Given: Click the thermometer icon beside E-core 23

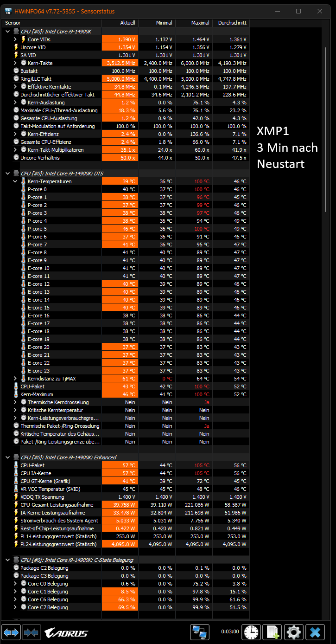Looking at the screenshot, I should pyautogui.click(x=24, y=371).
